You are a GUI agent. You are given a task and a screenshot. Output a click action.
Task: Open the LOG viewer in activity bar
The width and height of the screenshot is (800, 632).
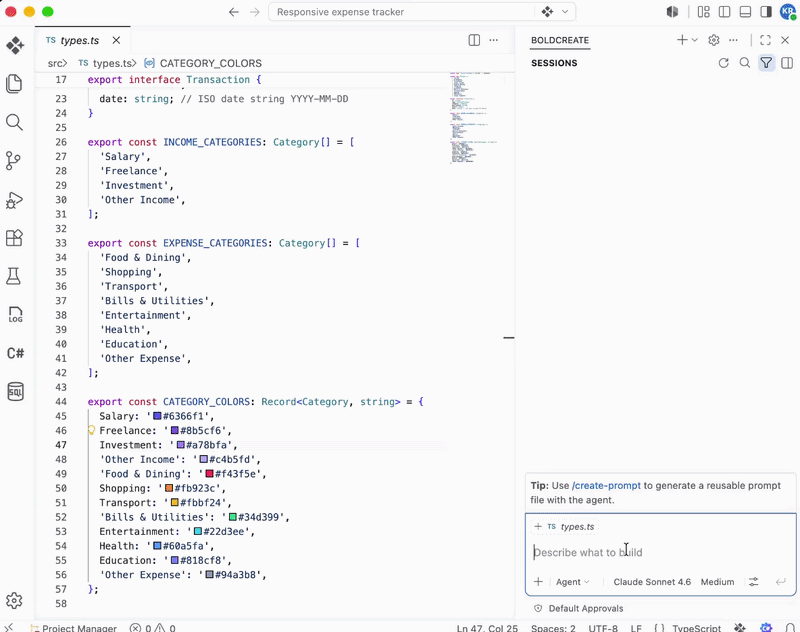click(15, 315)
